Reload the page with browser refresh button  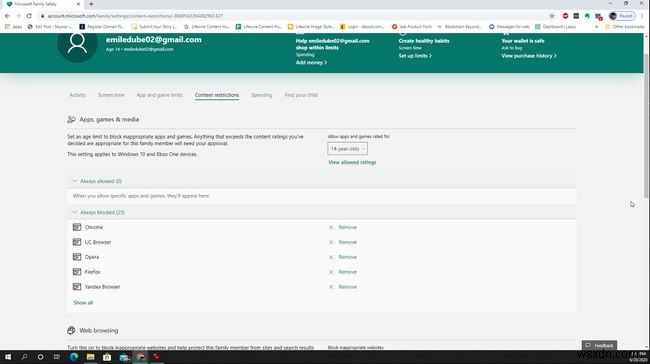(x=29, y=16)
